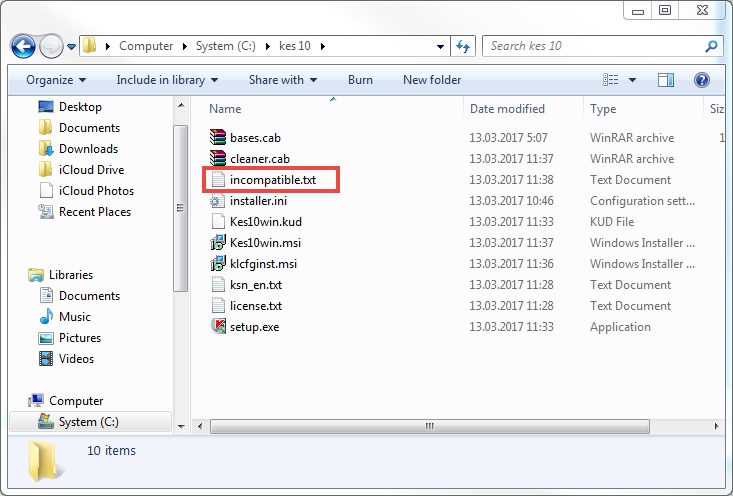
Task: Select the Kes10win.msi installer icon
Action: click(218, 243)
